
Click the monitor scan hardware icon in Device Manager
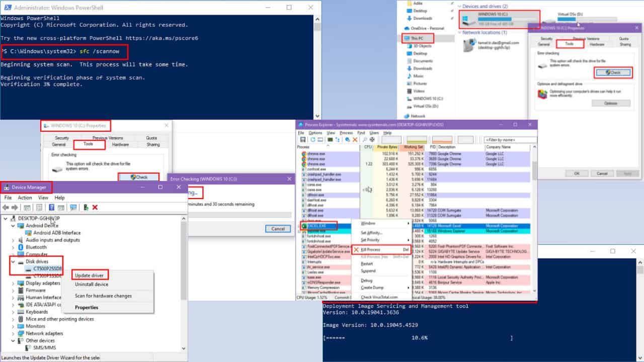pos(73,207)
